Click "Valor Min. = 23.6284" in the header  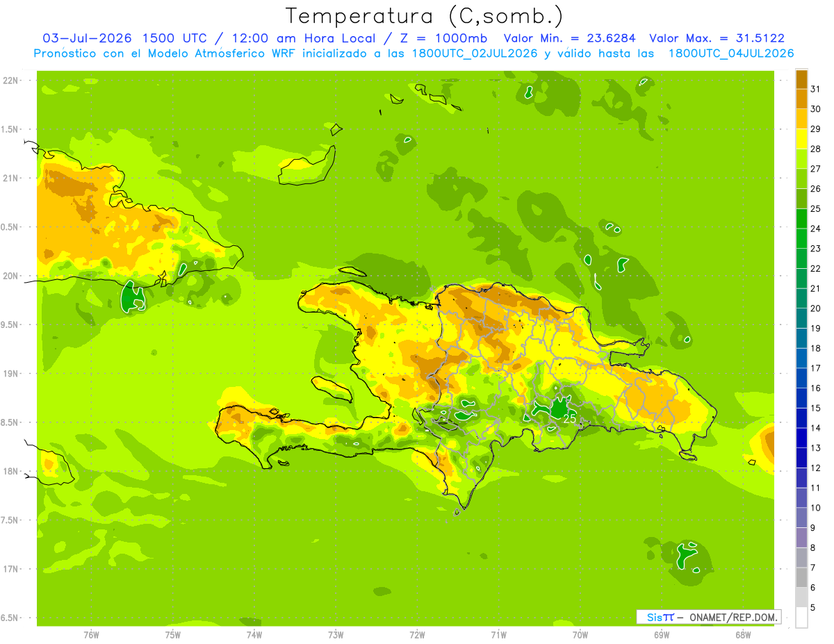[x=570, y=38]
